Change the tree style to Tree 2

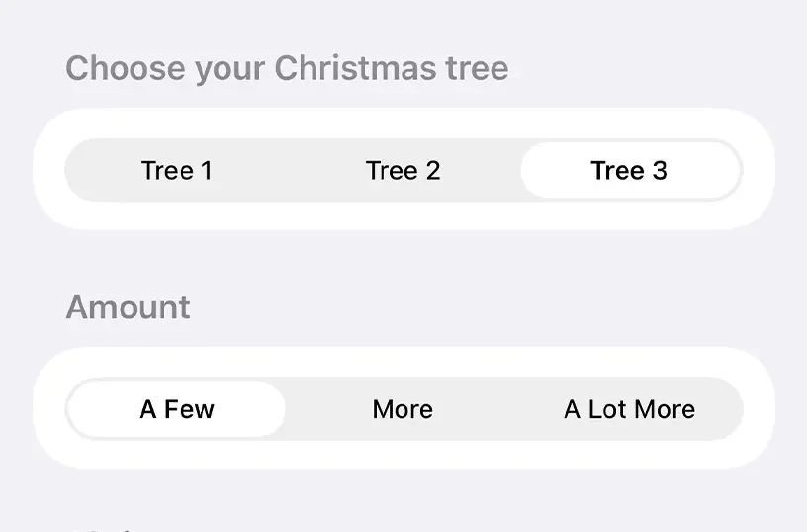coord(403,171)
